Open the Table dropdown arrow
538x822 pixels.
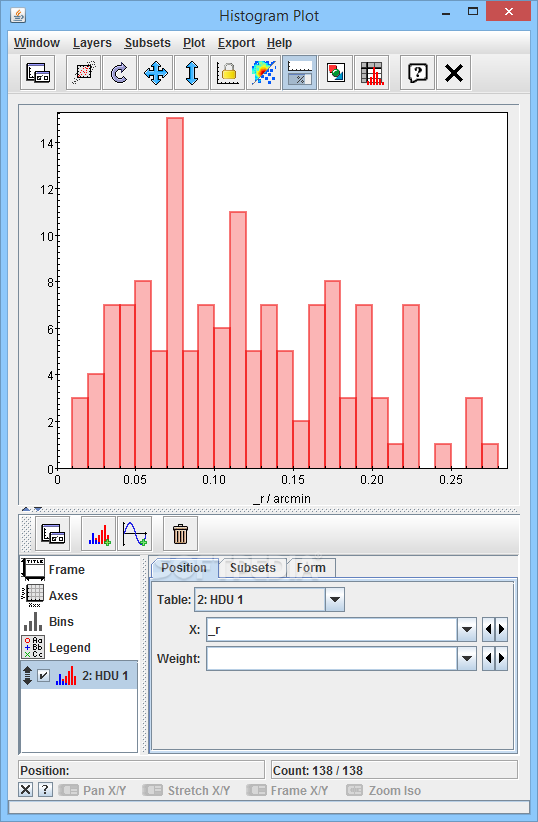click(x=335, y=600)
